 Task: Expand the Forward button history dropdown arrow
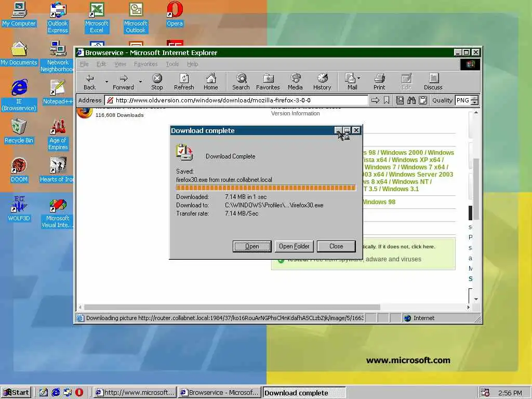tap(140, 82)
